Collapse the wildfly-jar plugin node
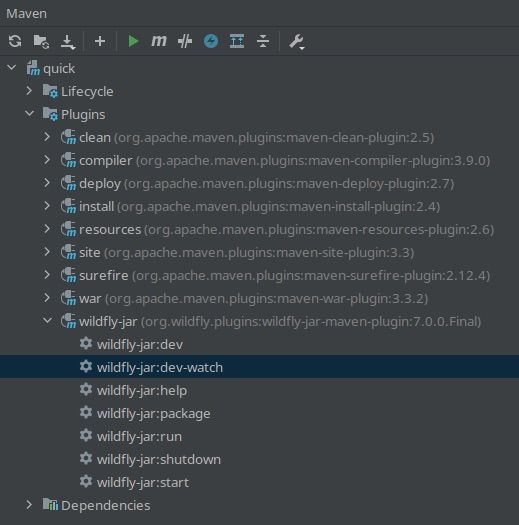519x525 pixels. (48, 321)
